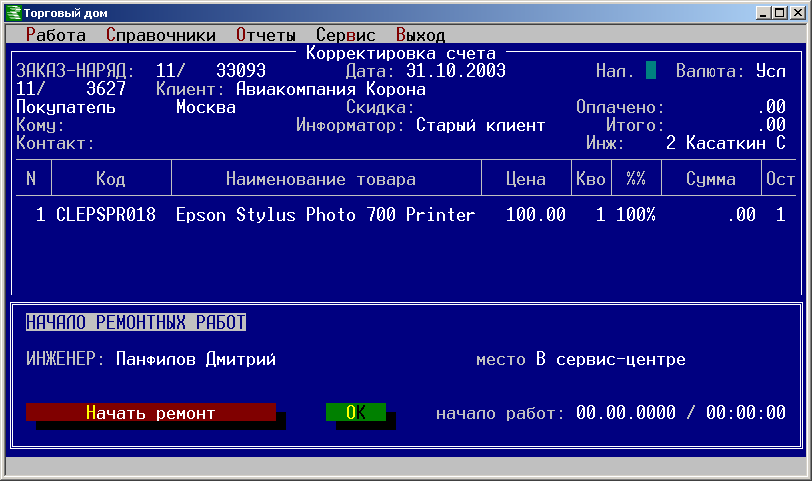Click the 100% percent cell
The image size is (812, 481).
(x=636, y=214)
